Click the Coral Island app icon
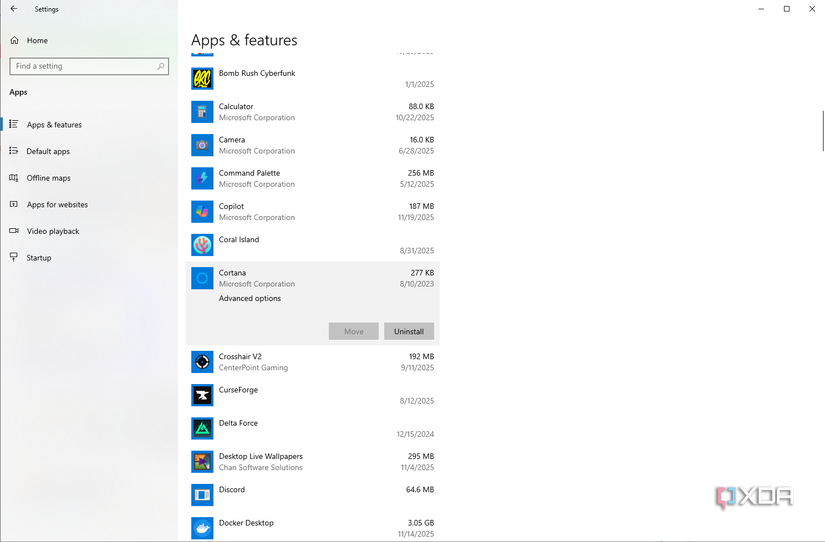The image size is (825, 542). (x=202, y=245)
